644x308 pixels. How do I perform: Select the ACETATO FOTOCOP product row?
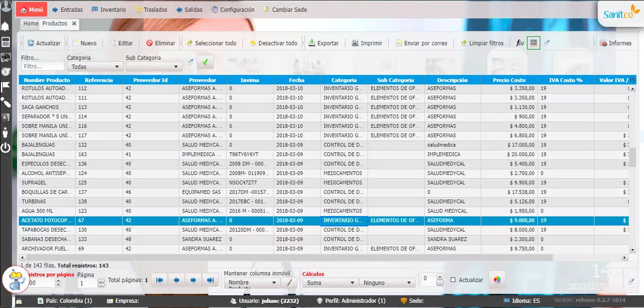point(46,221)
